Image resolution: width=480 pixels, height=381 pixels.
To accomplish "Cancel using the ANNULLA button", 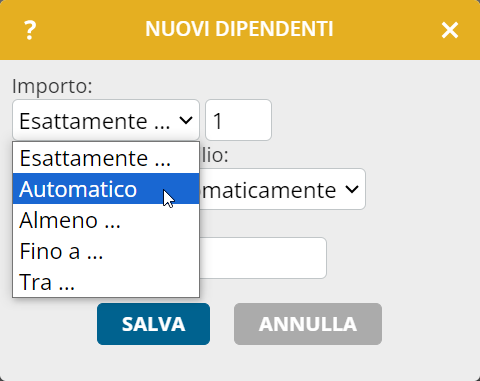I will 308,324.
